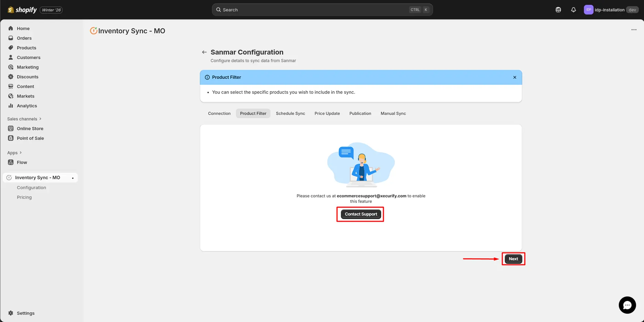Open Products from the navigation sidebar
Screen dimensions: 644x322
[26, 48]
